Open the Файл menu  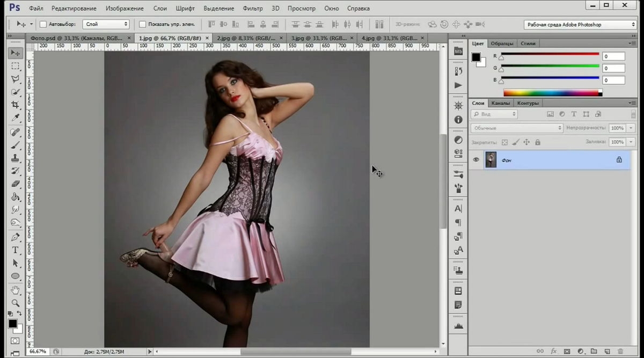coord(36,9)
